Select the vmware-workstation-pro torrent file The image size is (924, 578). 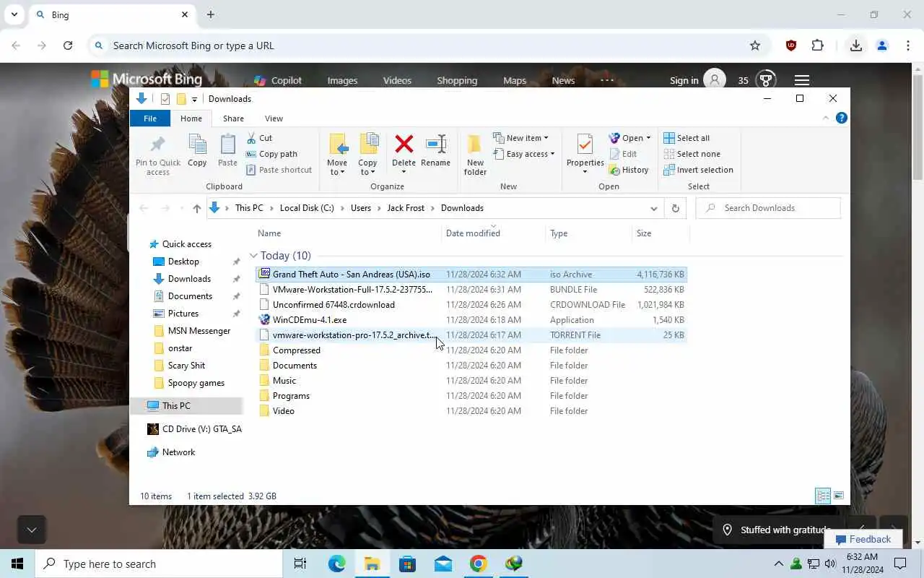[471, 335]
